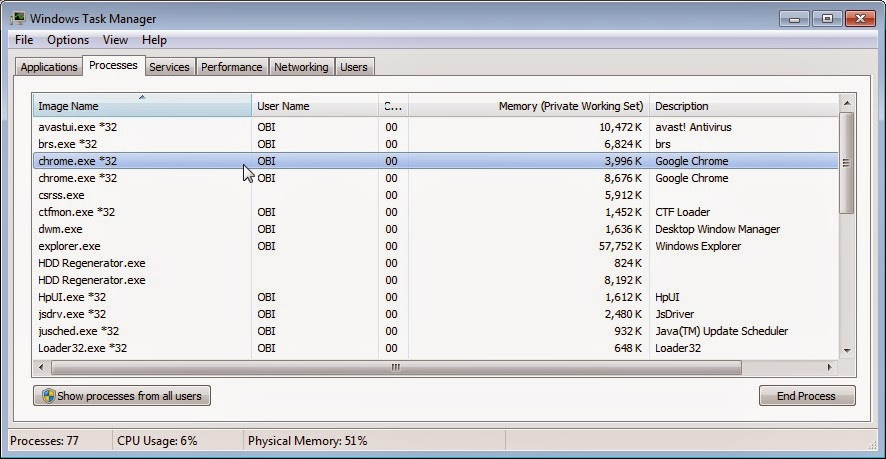Click Show processes from all users
The height and width of the screenshot is (459, 886).
click(x=122, y=396)
